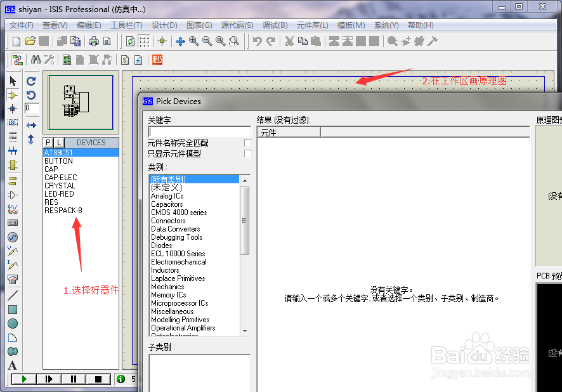Select the Microprocessor ICs category
Screen dimensions: 562x392
coord(194,303)
